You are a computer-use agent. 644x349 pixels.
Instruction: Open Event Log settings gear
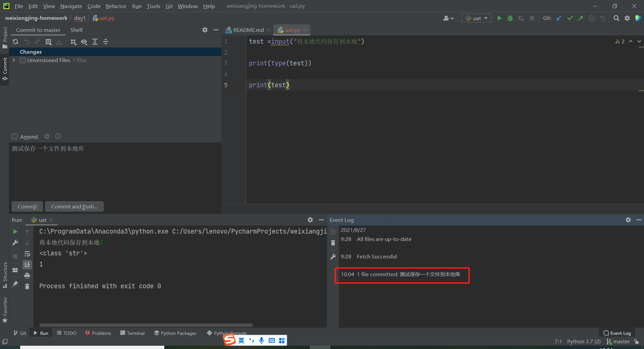point(628,220)
